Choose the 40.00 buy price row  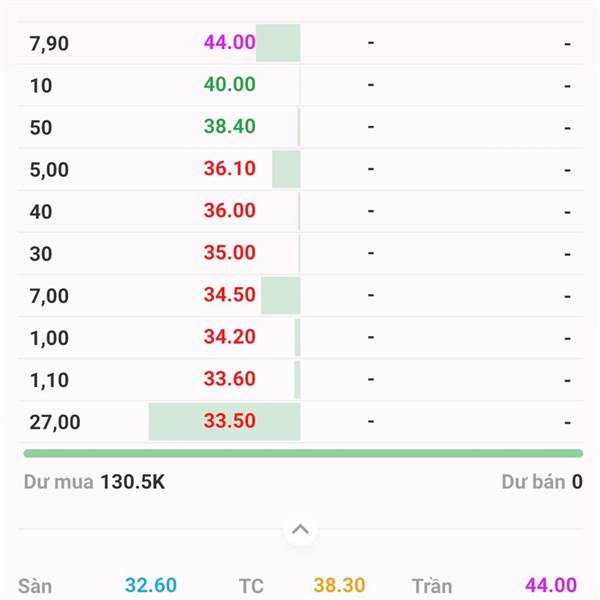[x=230, y=85]
